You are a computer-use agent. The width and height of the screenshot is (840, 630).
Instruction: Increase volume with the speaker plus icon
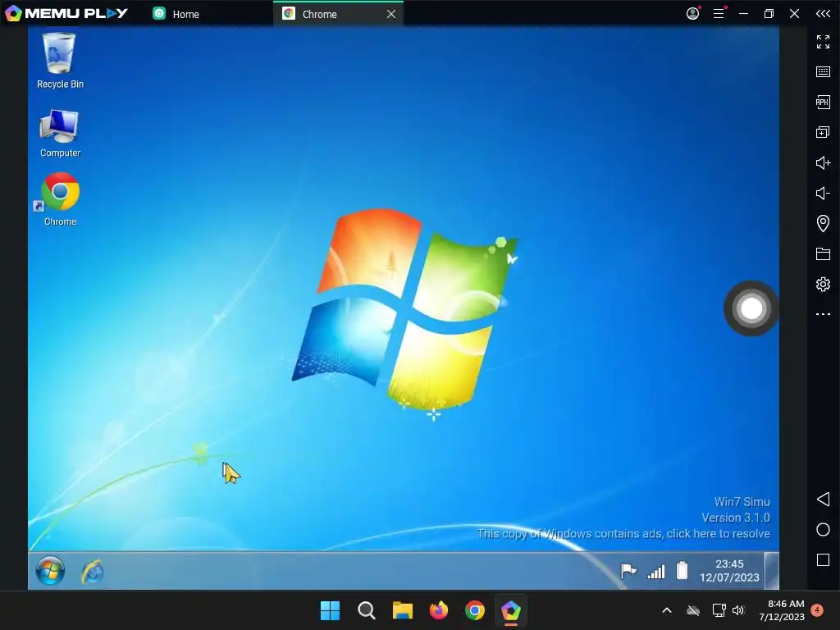click(x=823, y=162)
